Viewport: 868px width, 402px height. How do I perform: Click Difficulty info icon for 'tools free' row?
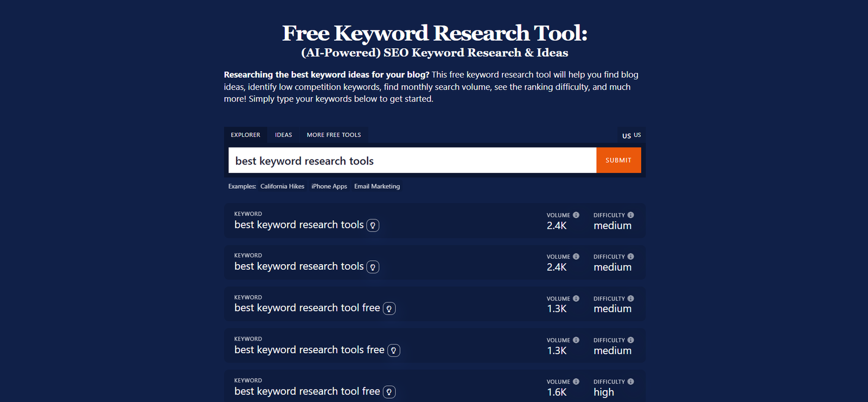pyautogui.click(x=630, y=340)
